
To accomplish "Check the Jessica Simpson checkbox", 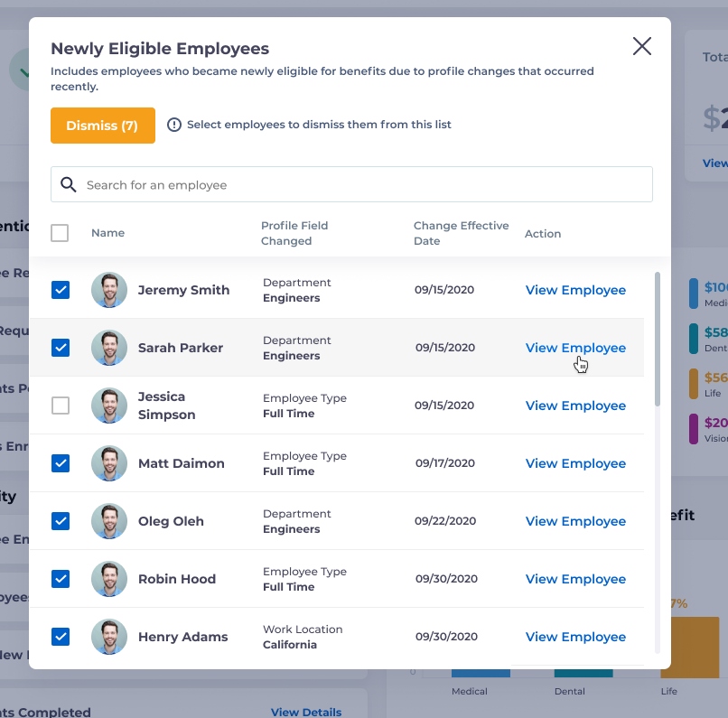I will click(x=60, y=406).
